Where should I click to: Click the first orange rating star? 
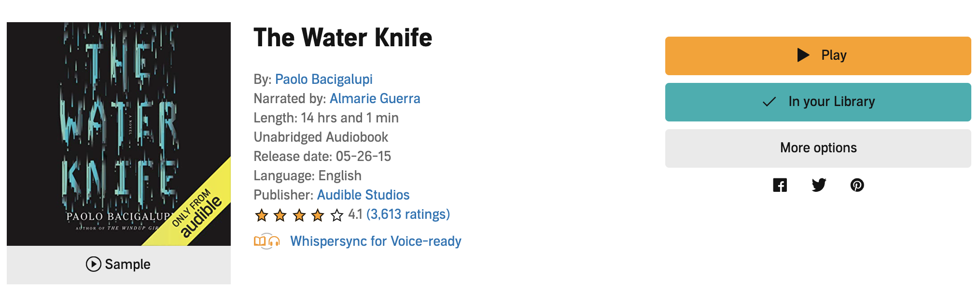262,215
